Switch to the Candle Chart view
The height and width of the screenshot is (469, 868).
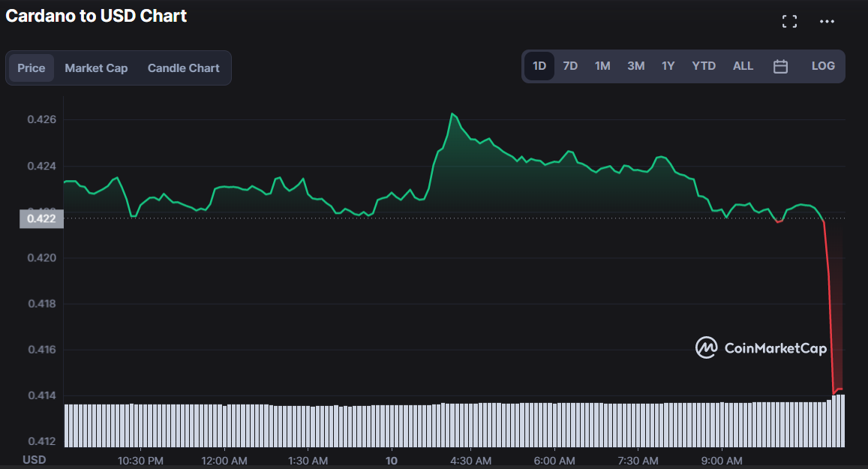[183, 68]
